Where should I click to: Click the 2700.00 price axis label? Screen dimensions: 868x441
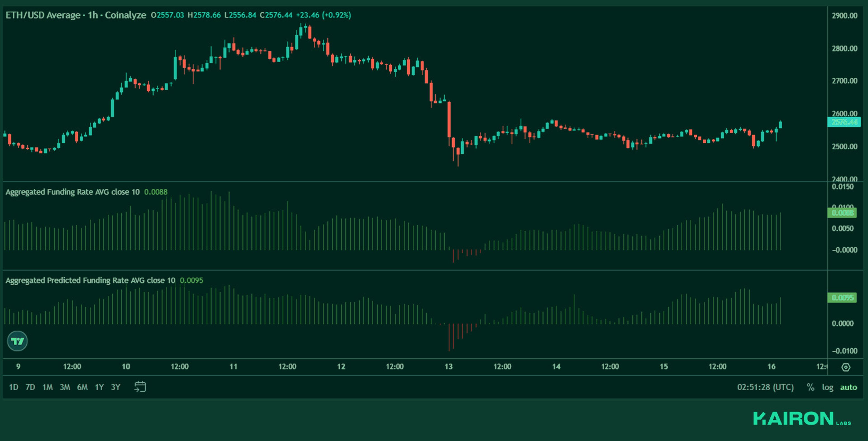[844, 81]
